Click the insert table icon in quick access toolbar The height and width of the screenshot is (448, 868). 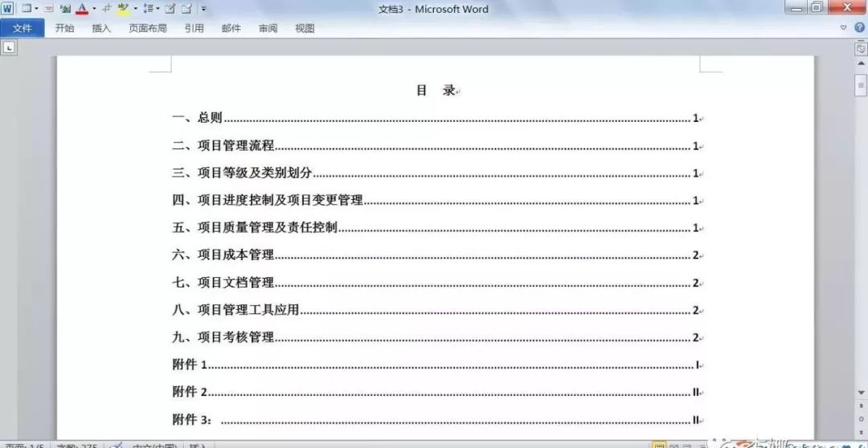click(x=26, y=8)
